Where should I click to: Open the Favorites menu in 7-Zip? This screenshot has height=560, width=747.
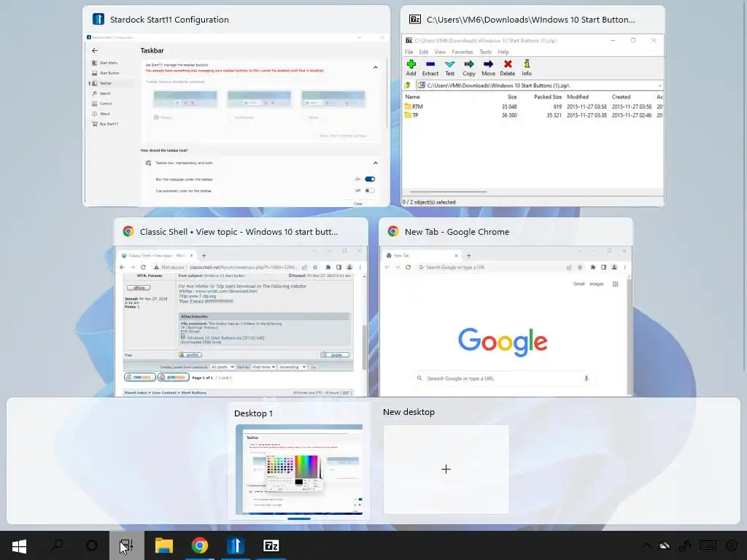(462, 52)
